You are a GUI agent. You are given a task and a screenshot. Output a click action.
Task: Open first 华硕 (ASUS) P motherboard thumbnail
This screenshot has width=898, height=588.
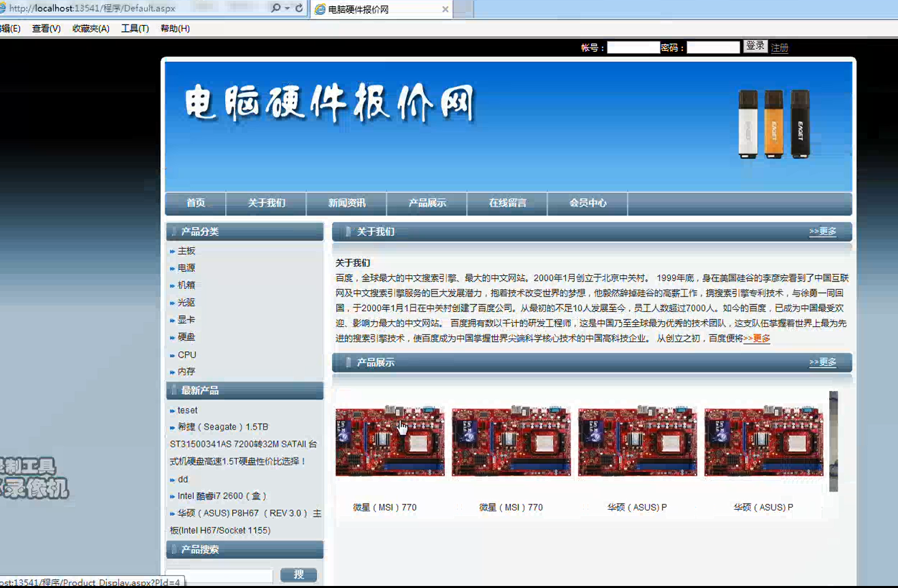[x=637, y=442]
